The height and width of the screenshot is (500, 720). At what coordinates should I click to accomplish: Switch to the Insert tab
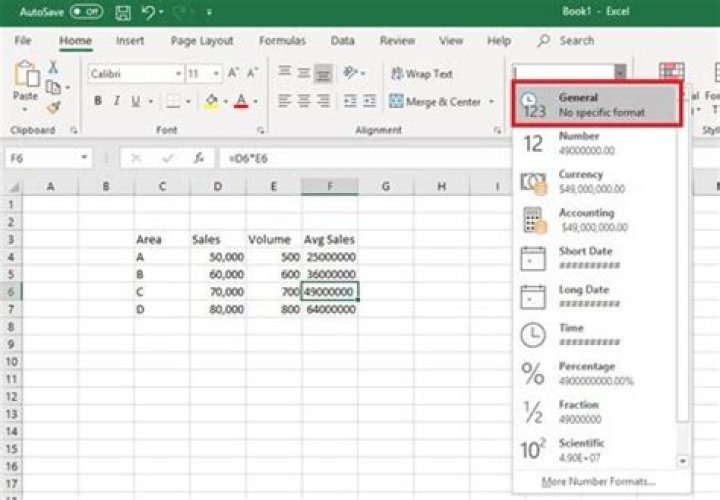click(130, 41)
